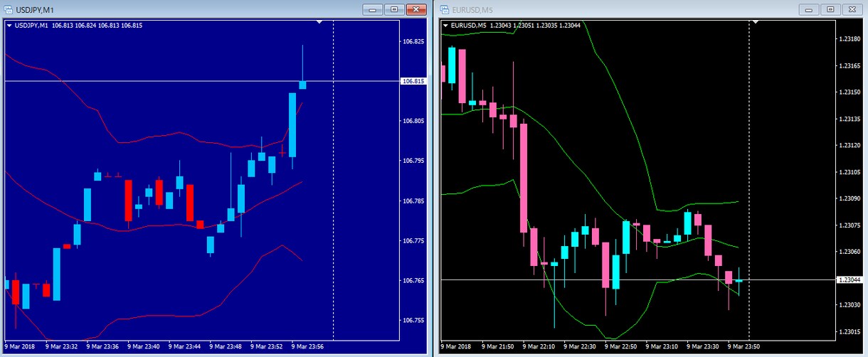Close the EURUSD,M5 chart window
This screenshot has height=357, width=868.
click(850, 9)
